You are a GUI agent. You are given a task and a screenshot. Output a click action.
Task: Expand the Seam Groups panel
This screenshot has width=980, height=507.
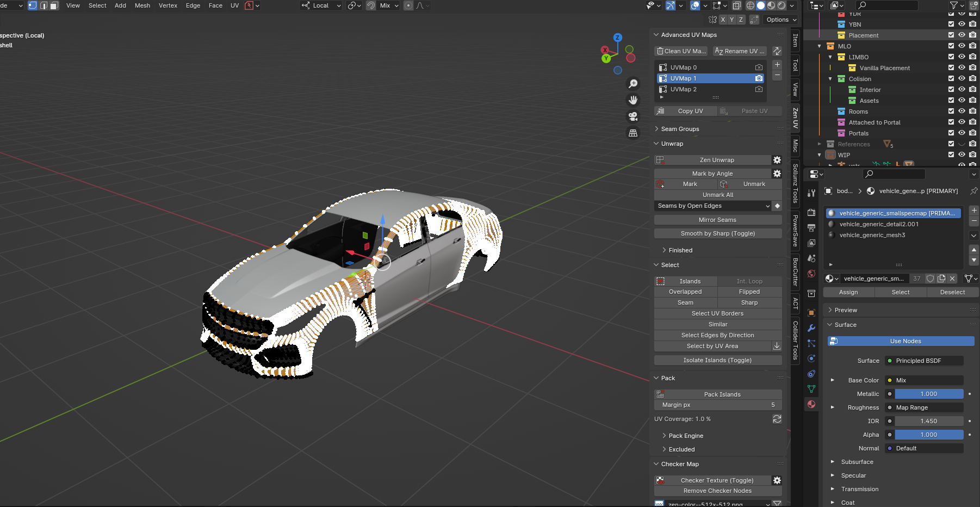656,129
